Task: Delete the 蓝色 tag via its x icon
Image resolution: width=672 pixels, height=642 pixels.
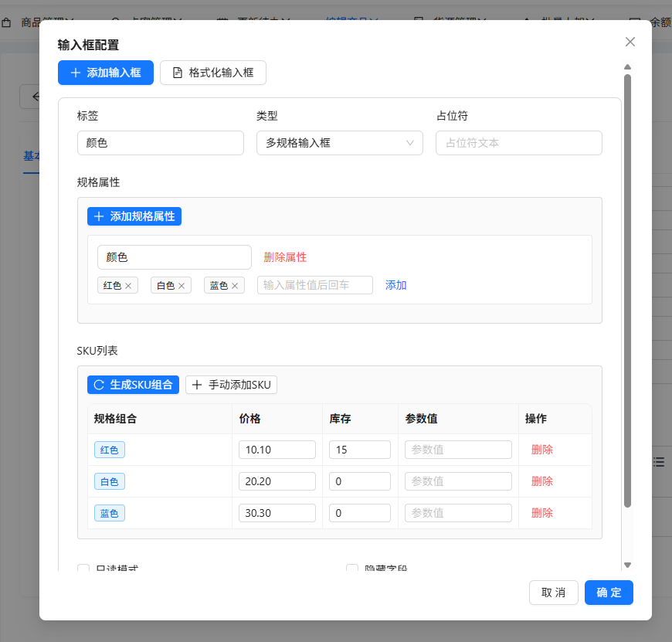Action: [x=235, y=286]
